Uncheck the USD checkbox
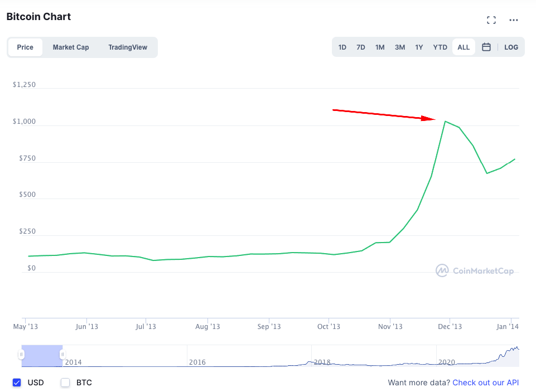Image resolution: width=536 pixels, height=392 pixels. click(x=17, y=383)
